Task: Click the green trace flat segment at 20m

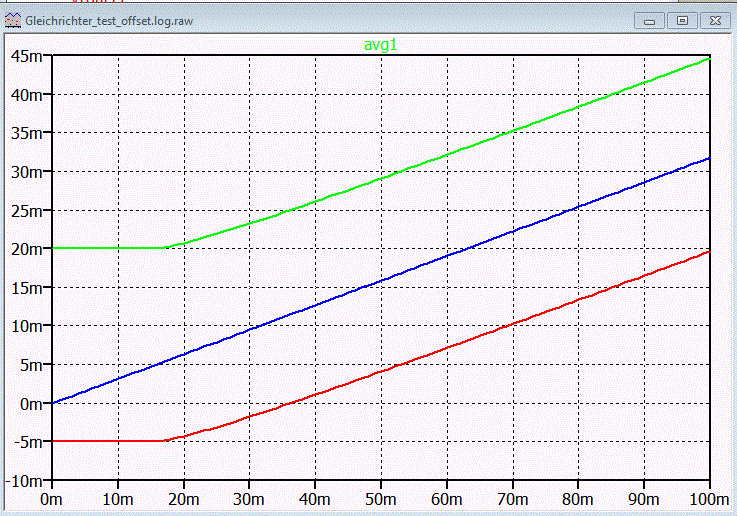Action: [108, 248]
